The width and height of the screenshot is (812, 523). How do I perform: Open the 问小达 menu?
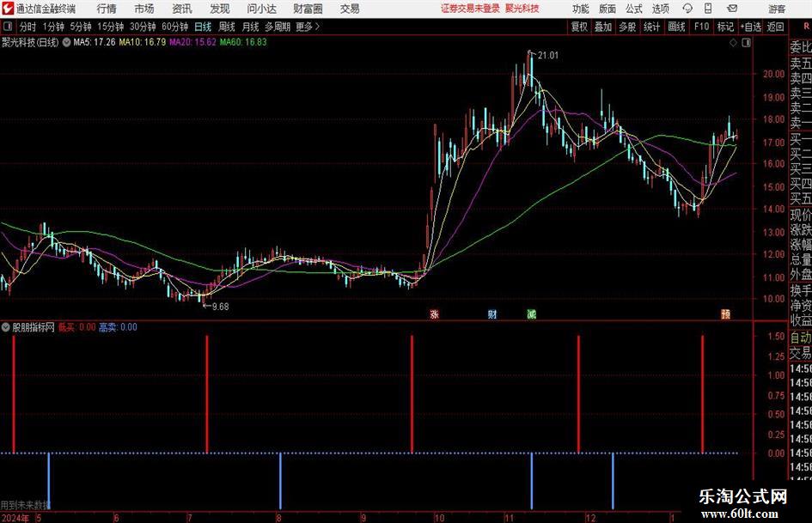click(x=261, y=9)
